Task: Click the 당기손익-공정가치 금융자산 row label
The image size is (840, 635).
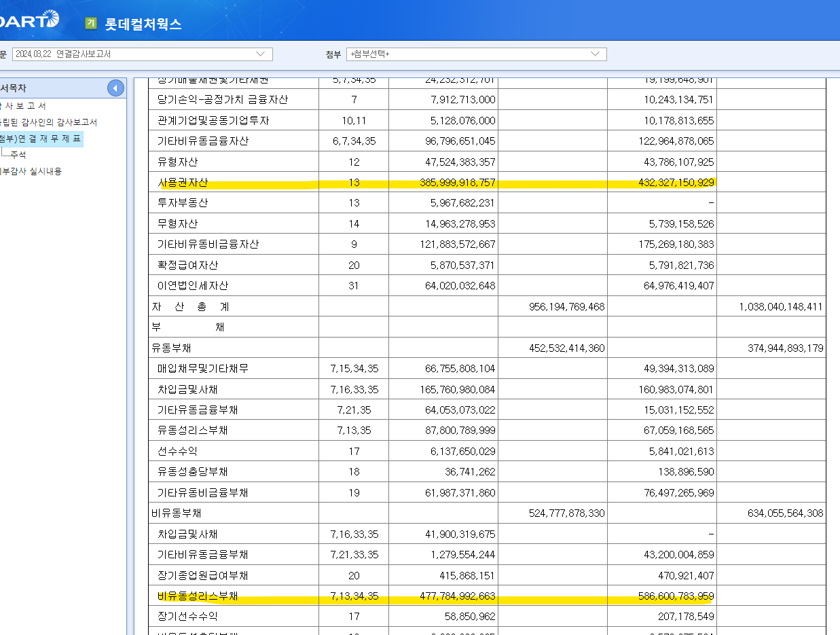Action: click(x=223, y=100)
